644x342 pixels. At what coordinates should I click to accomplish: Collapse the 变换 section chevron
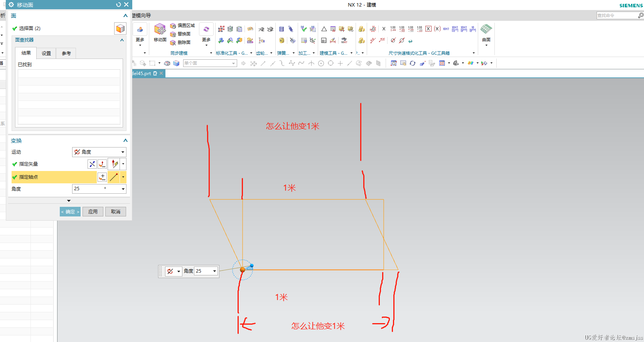click(125, 141)
